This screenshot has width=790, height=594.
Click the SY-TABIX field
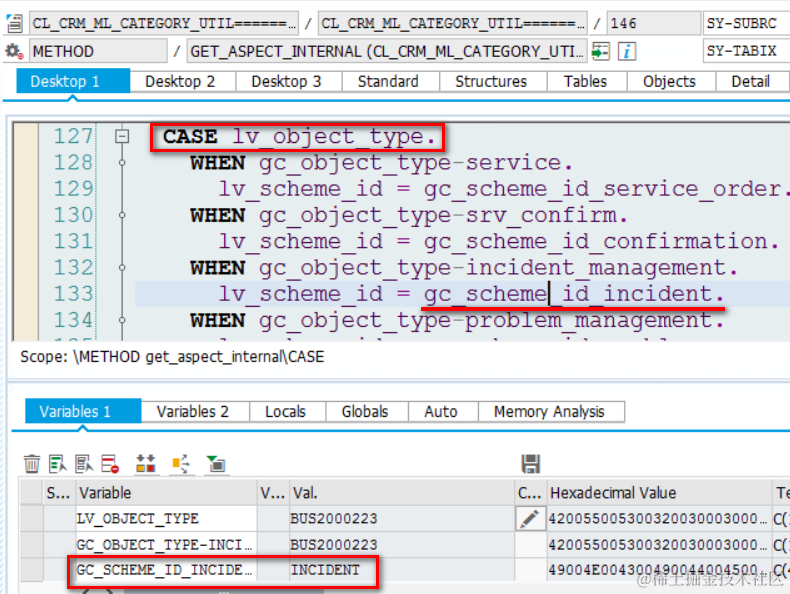coord(747,51)
